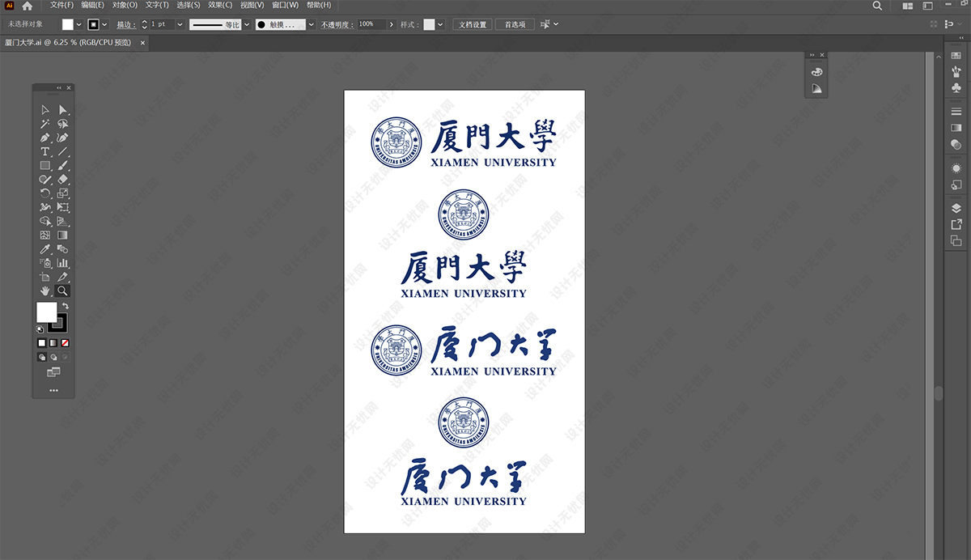
Task: Open the 窗口(W) menu
Action: click(285, 5)
